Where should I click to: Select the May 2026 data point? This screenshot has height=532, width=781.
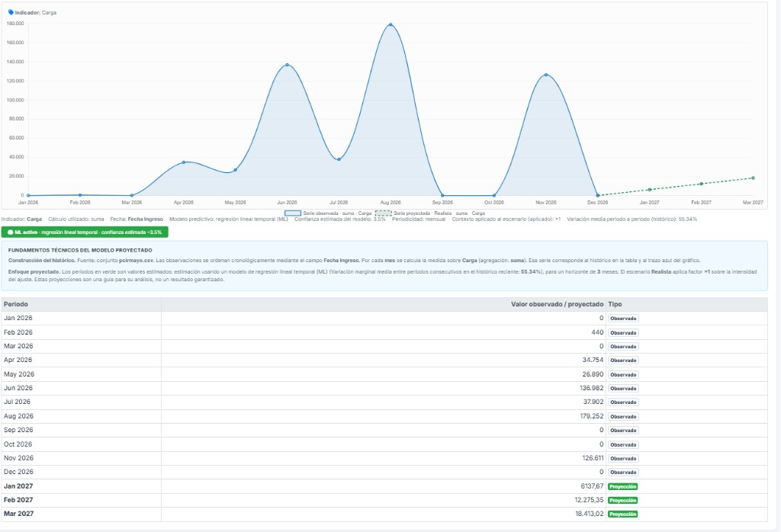click(x=235, y=170)
